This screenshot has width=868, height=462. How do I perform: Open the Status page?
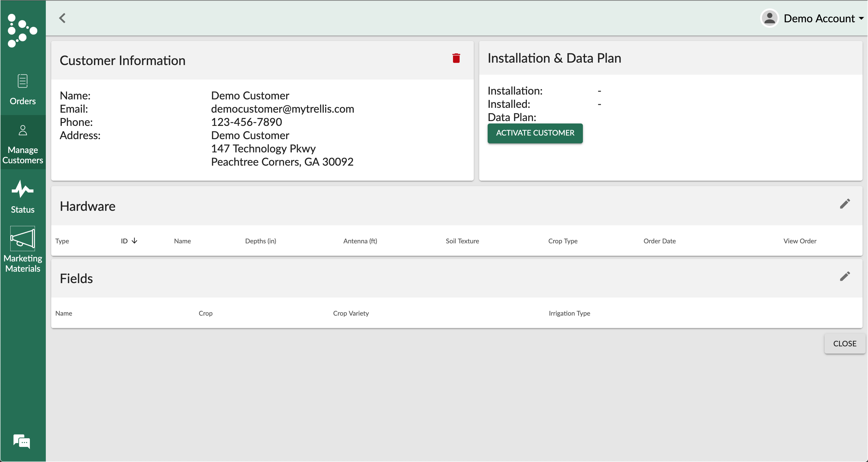point(23,197)
